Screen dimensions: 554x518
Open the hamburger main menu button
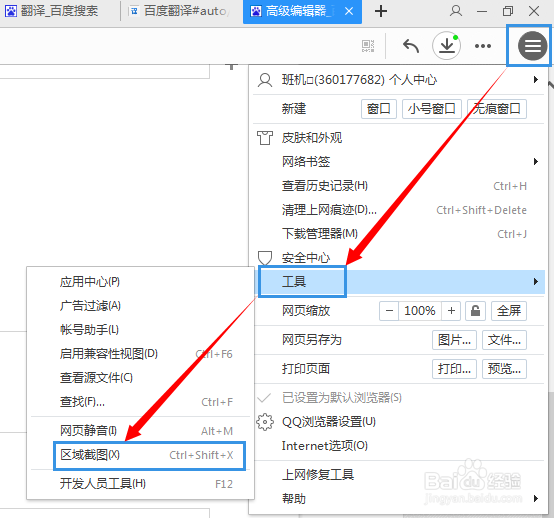click(x=532, y=46)
